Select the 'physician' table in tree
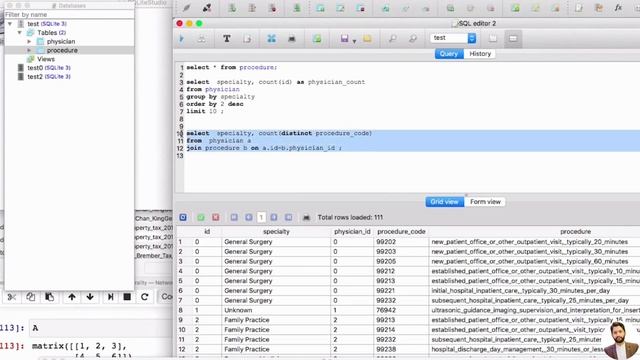The height and width of the screenshot is (360, 640). 61,42
